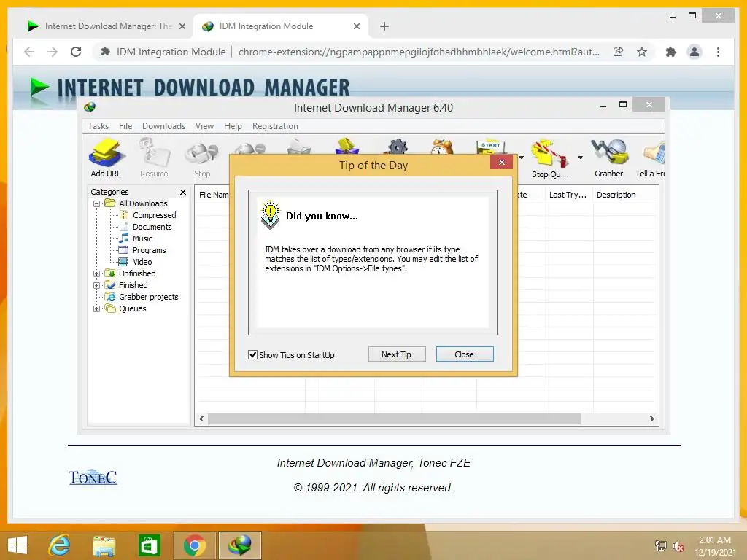Select the Documents category
The height and width of the screenshot is (560, 747).
[x=152, y=227]
